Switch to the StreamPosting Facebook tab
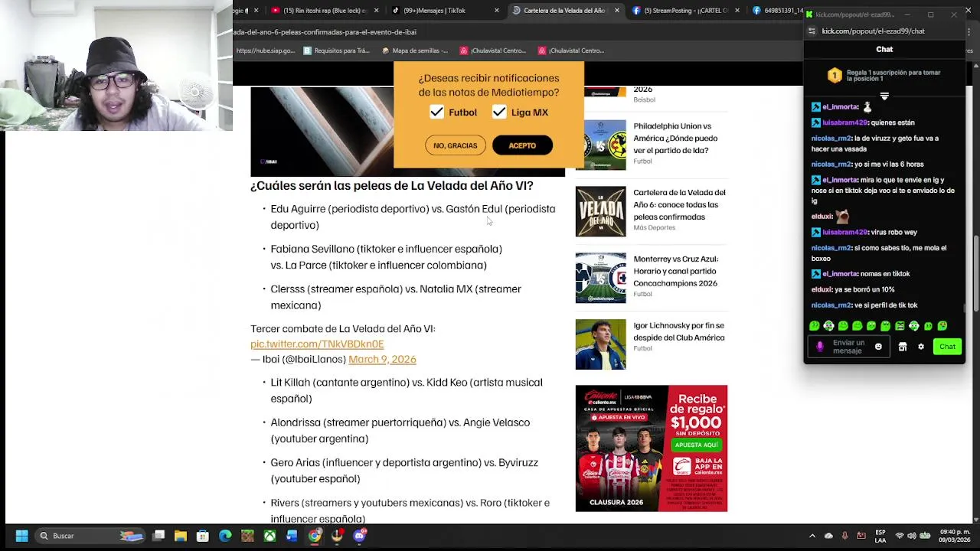980x551 pixels. click(x=684, y=11)
